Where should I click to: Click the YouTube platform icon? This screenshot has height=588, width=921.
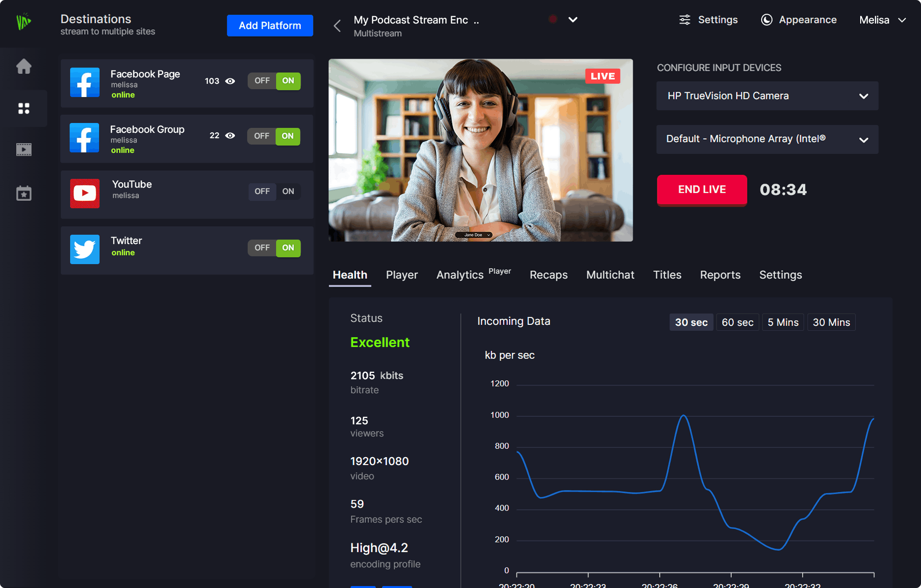[x=85, y=194]
